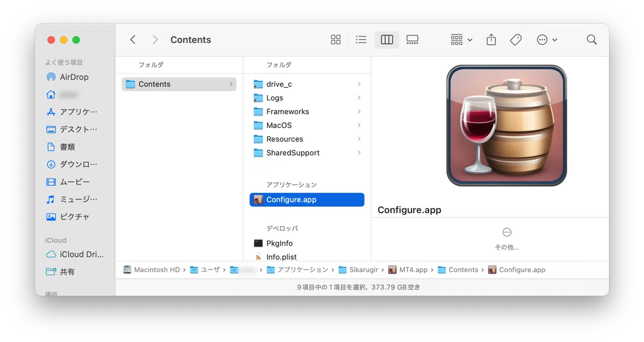Switch to icon grid view

coord(336,40)
